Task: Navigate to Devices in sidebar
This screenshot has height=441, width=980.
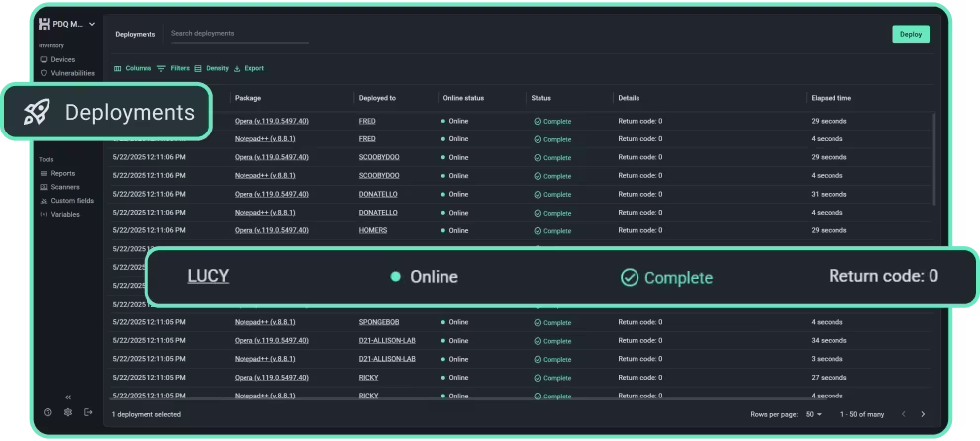Action: pyautogui.click(x=62, y=59)
